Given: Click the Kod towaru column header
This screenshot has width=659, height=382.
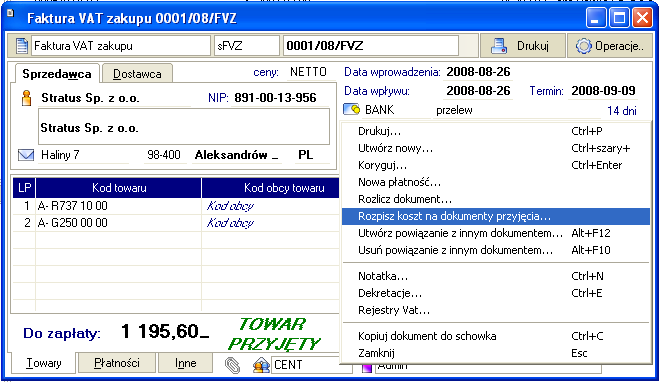Looking at the screenshot, I should pyautogui.click(x=119, y=187).
